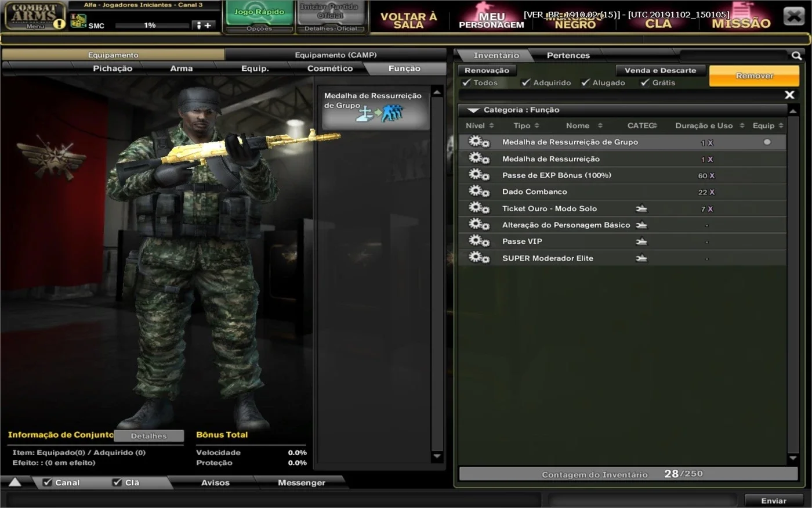Switch to the Pertences tab
812x508 pixels.
pyautogui.click(x=568, y=56)
